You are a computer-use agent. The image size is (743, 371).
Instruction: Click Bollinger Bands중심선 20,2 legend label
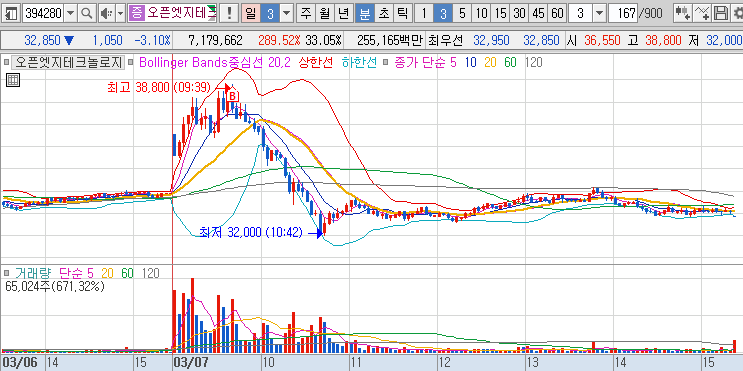pos(216,62)
